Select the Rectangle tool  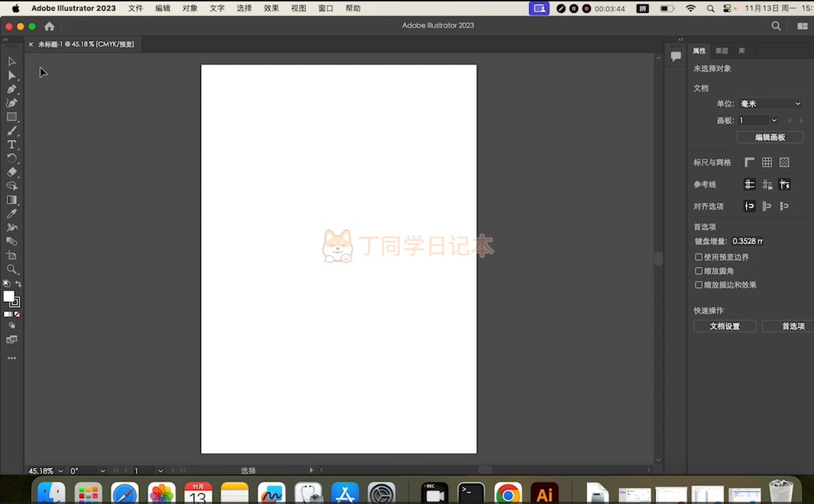tap(12, 117)
